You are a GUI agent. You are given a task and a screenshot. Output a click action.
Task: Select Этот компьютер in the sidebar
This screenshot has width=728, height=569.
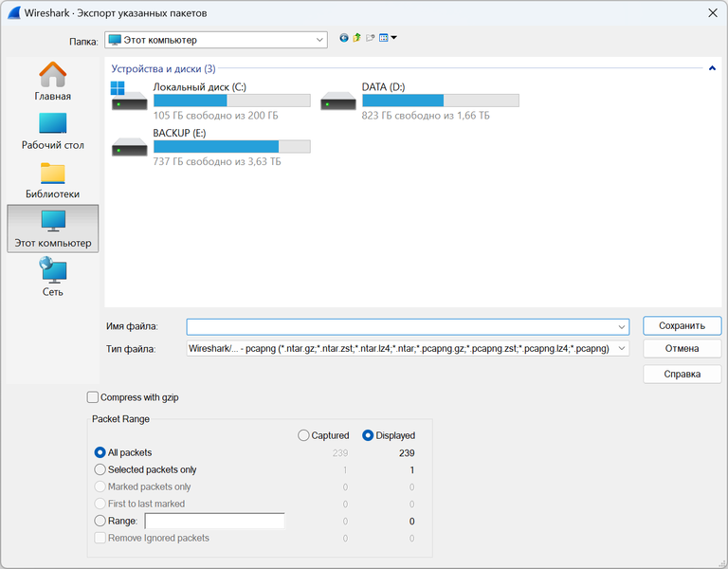(52, 229)
